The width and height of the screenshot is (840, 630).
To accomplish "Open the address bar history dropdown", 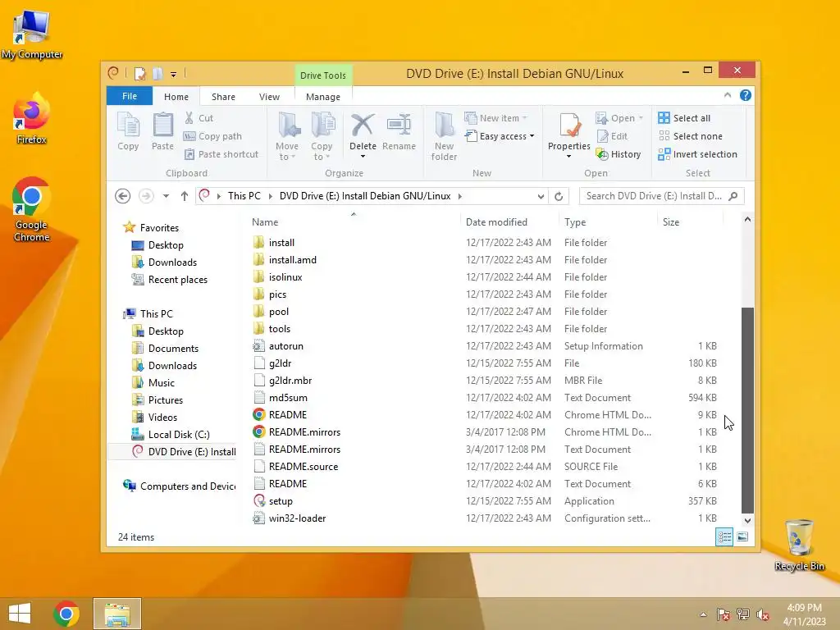I will (541, 197).
